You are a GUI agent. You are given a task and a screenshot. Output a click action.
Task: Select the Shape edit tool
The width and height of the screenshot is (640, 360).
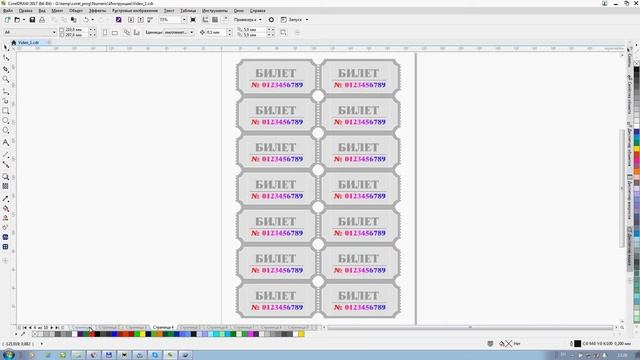click(6, 58)
